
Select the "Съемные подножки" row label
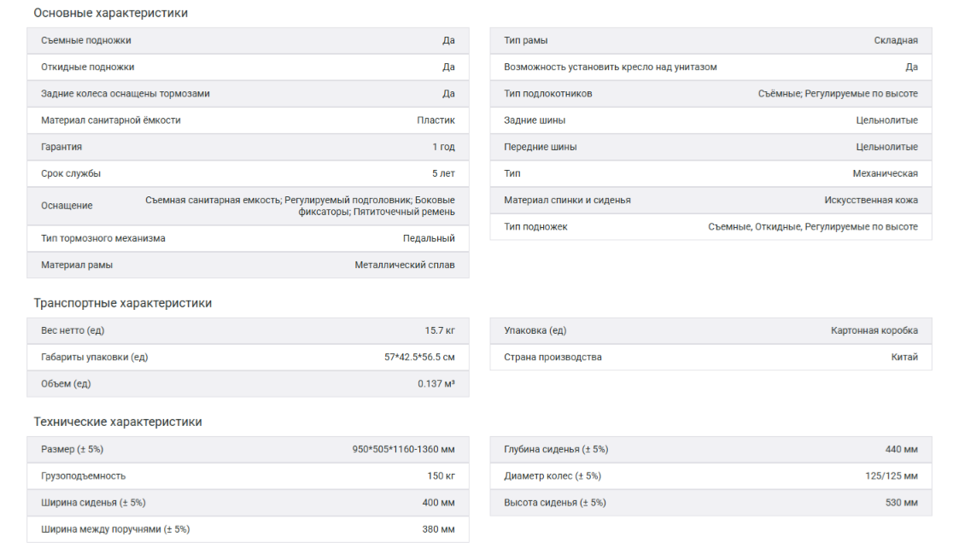tap(86, 40)
